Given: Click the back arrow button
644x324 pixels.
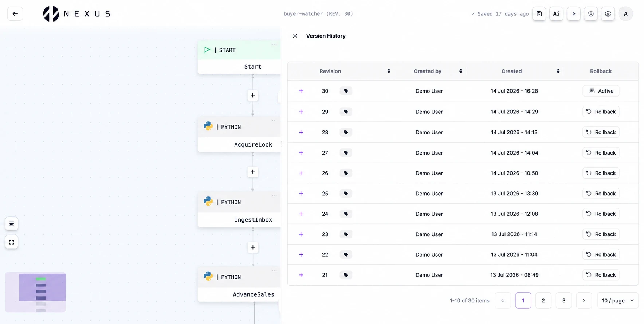Looking at the screenshot, I should coord(15,14).
